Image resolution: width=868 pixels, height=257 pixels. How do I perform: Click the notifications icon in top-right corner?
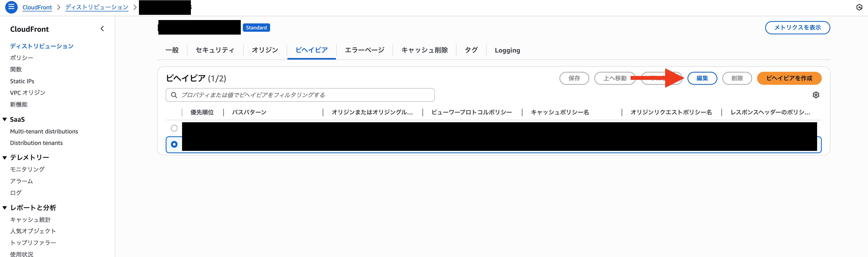point(859,7)
